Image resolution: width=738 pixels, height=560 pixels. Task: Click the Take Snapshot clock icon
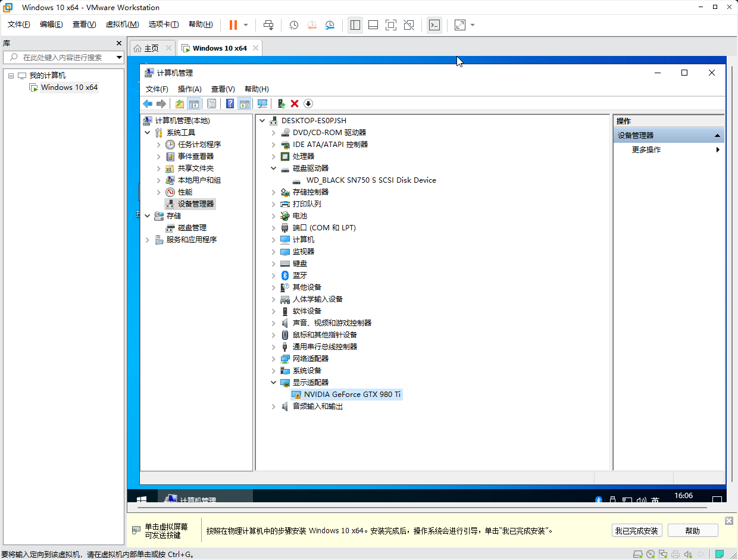point(293,25)
